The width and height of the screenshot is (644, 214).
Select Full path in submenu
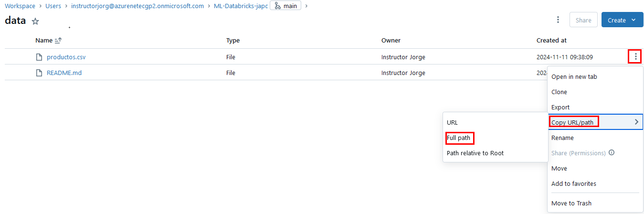pyautogui.click(x=458, y=138)
